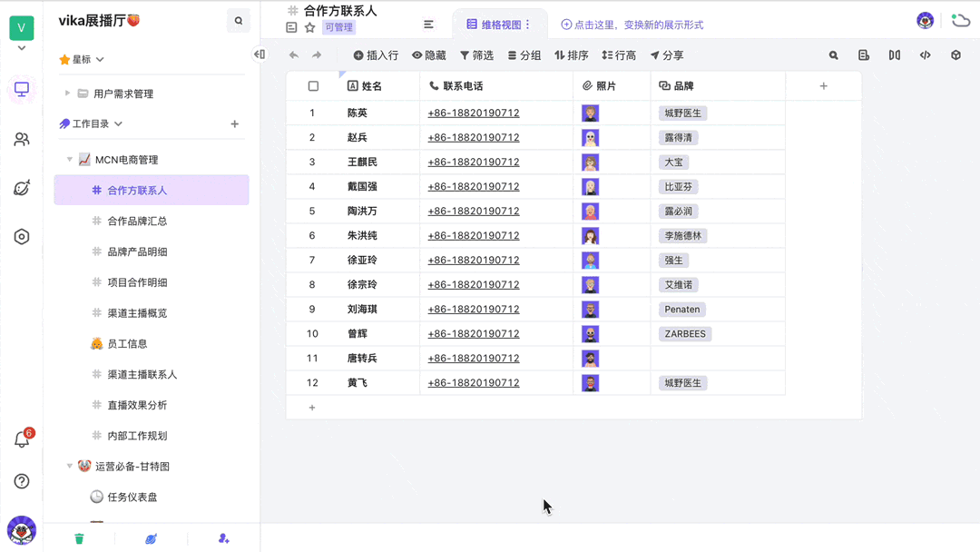Star the 合作方联系人 datasheet
Viewport: 980px width, 552px height.
309,27
